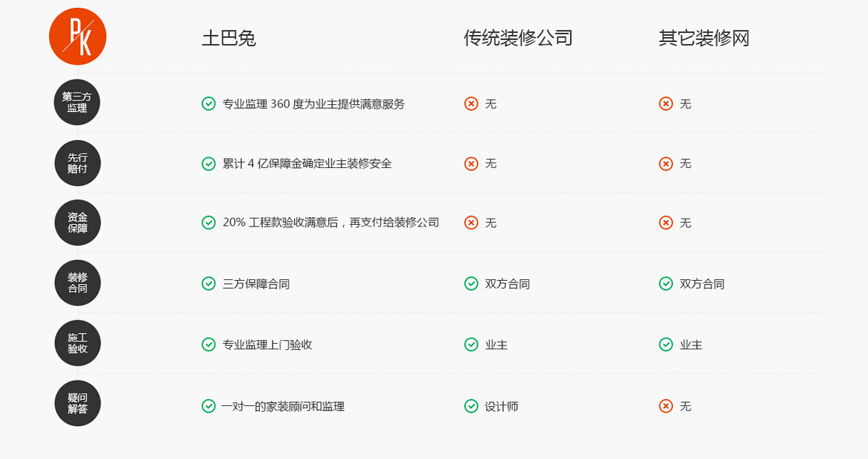Click 20% 工程款验收满意后 text

[x=331, y=222]
